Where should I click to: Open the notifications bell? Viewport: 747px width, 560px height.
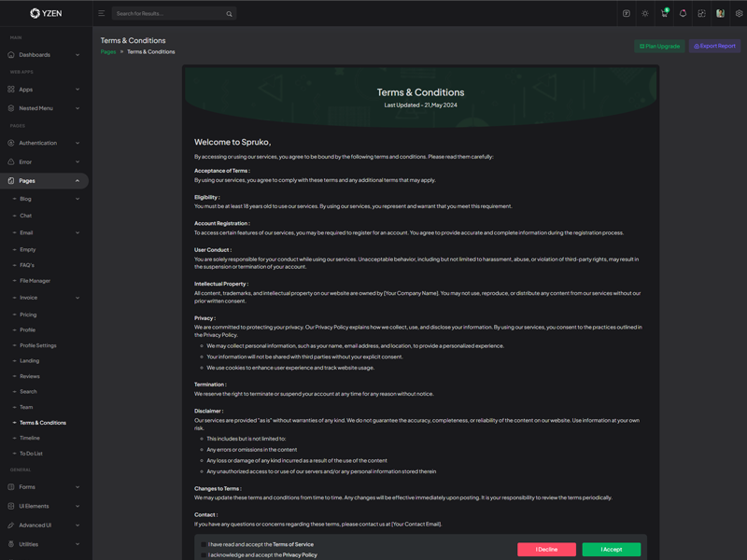(683, 14)
